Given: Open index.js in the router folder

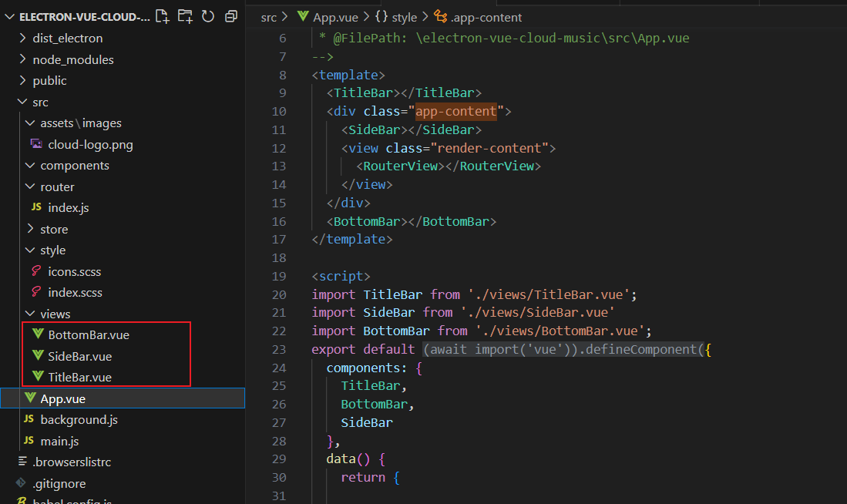Looking at the screenshot, I should coord(68,207).
